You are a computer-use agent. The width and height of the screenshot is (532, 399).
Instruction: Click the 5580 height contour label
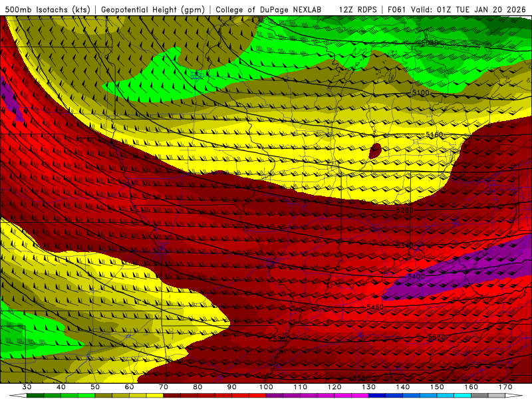coord(361,378)
